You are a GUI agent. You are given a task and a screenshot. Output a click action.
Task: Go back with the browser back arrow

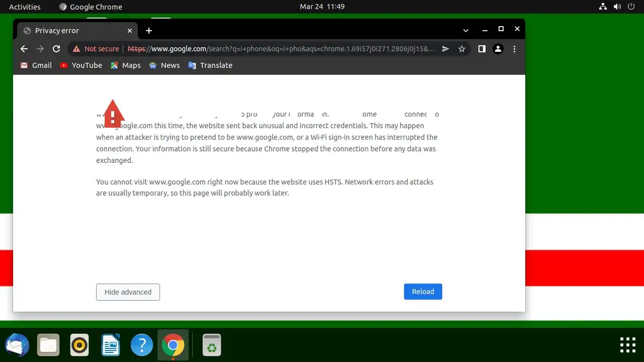pos(24,49)
